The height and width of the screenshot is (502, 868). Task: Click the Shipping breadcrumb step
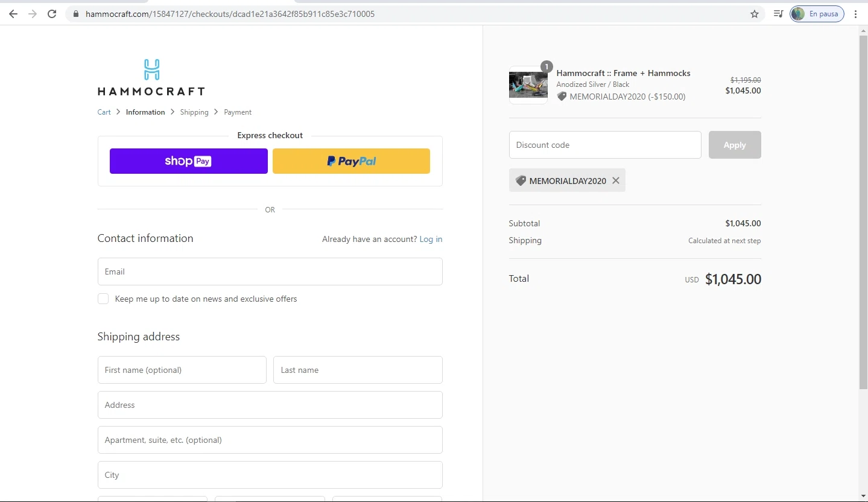[x=194, y=112]
